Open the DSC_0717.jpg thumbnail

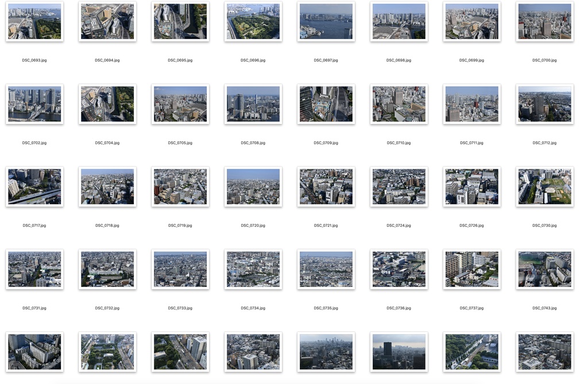tap(34, 187)
